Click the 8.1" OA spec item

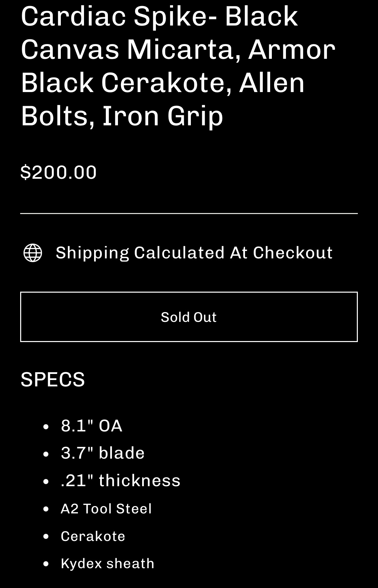pos(91,426)
